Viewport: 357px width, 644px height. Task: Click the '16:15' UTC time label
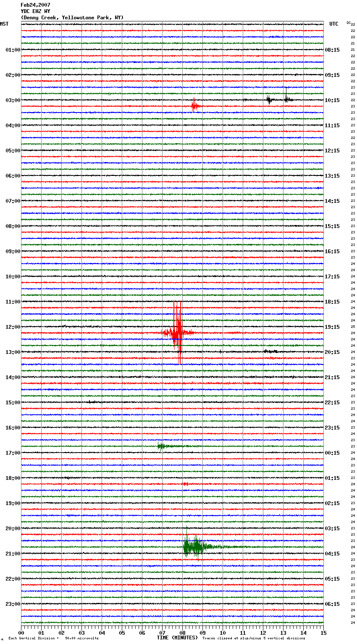[x=332, y=251]
